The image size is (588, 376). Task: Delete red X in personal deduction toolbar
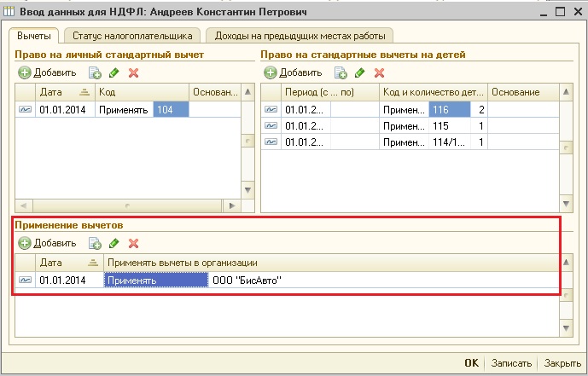[133, 72]
